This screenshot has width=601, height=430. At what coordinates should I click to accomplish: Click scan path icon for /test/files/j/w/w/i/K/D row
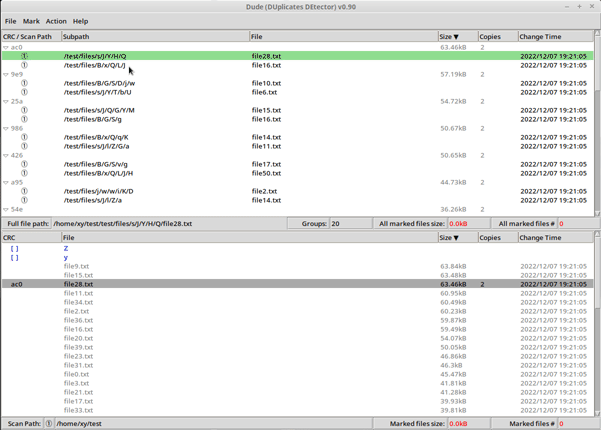pyautogui.click(x=24, y=191)
